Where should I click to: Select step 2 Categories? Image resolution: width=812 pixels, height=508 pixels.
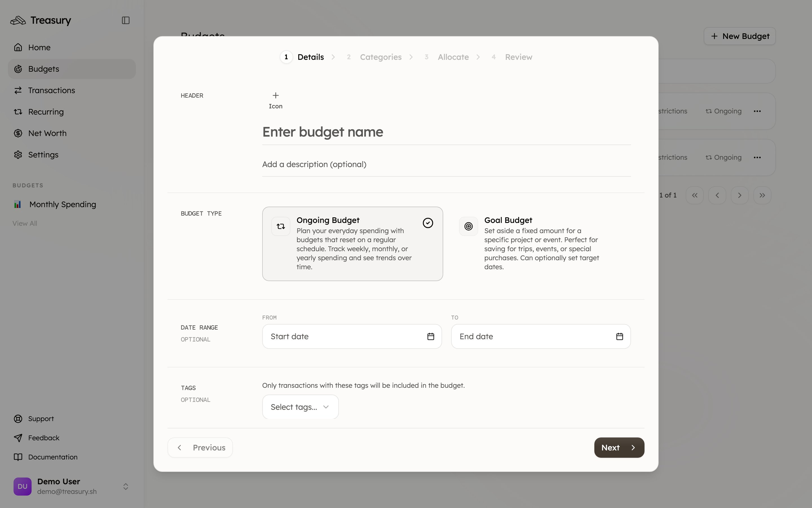point(374,57)
